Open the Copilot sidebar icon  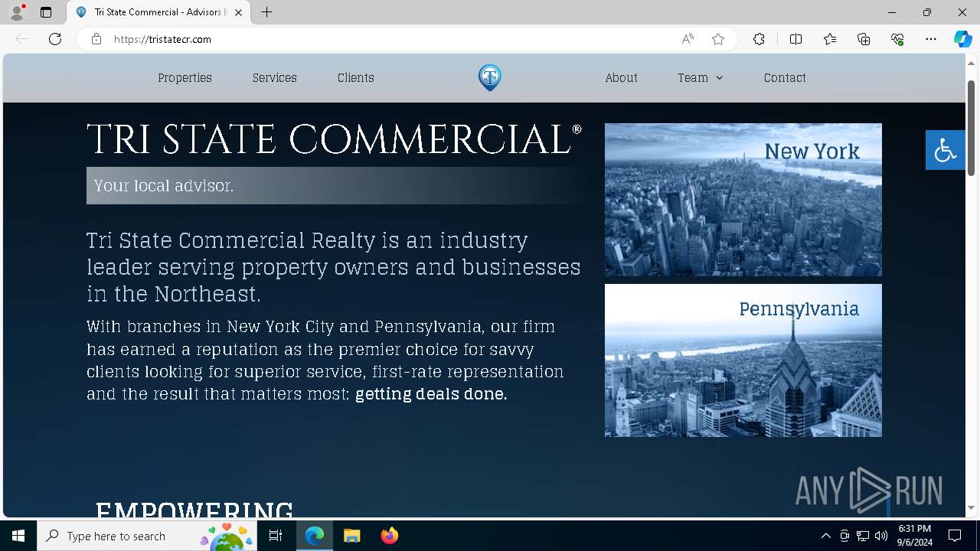963,39
